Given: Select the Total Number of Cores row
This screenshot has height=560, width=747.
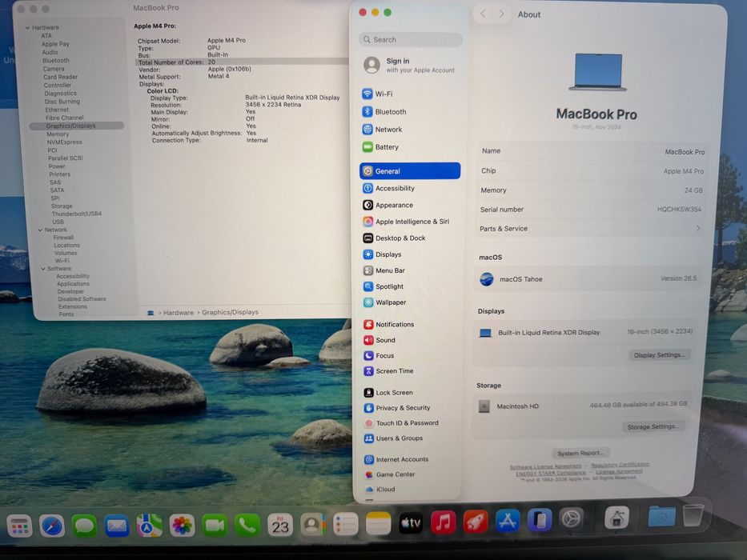Looking at the screenshot, I should click(x=242, y=62).
